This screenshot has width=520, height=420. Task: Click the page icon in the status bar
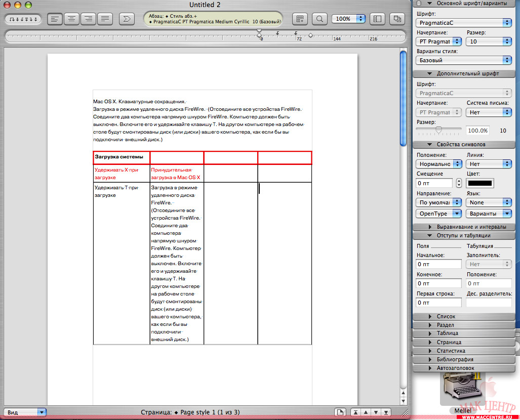[x=340, y=412]
